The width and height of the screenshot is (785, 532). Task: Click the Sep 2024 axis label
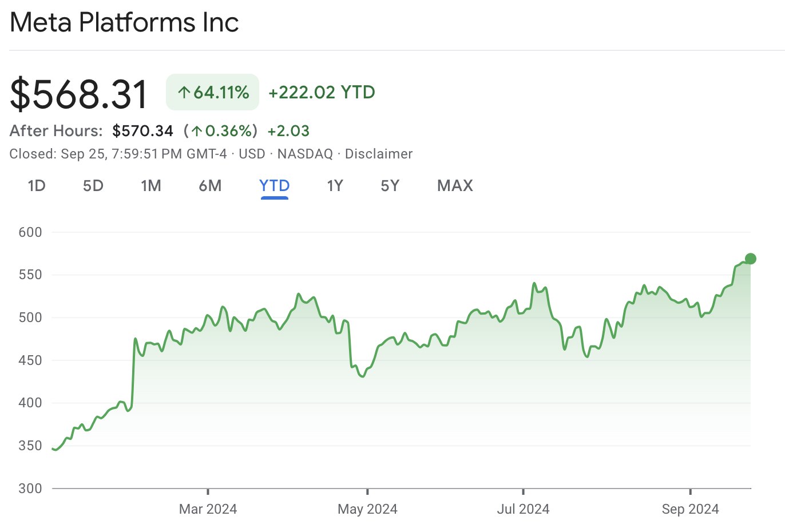point(690,509)
